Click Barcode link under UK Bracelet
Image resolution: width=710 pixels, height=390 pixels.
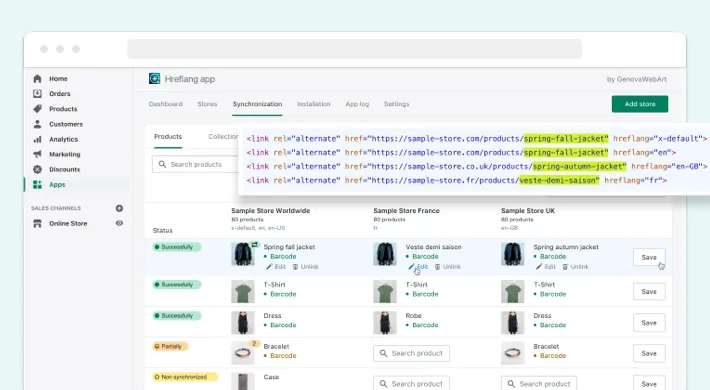tap(553, 356)
